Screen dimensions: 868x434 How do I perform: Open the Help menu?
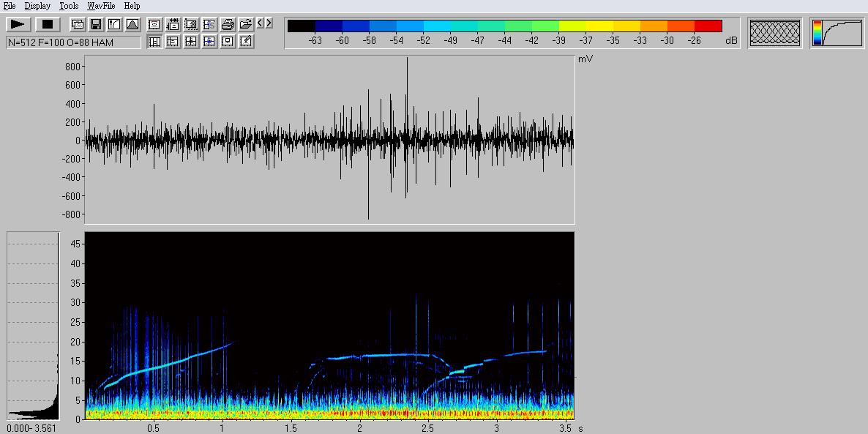coord(132,6)
